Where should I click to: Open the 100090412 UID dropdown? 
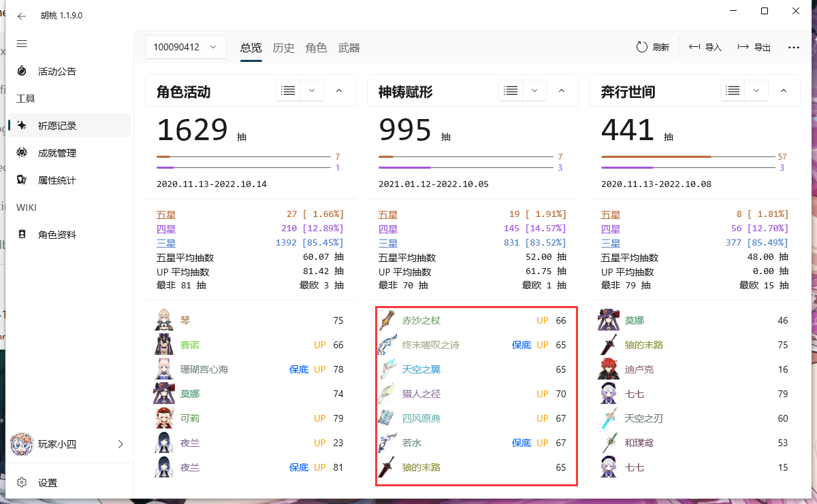185,47
